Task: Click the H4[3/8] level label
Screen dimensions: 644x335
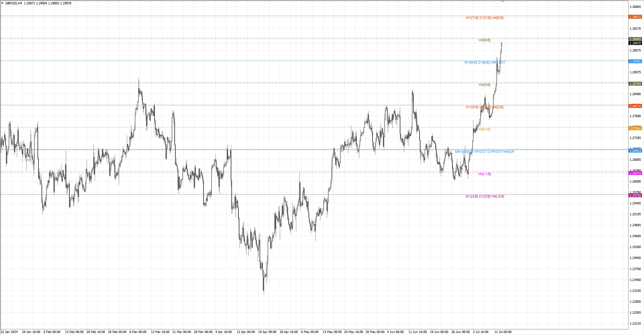Action: coord(485,85)
